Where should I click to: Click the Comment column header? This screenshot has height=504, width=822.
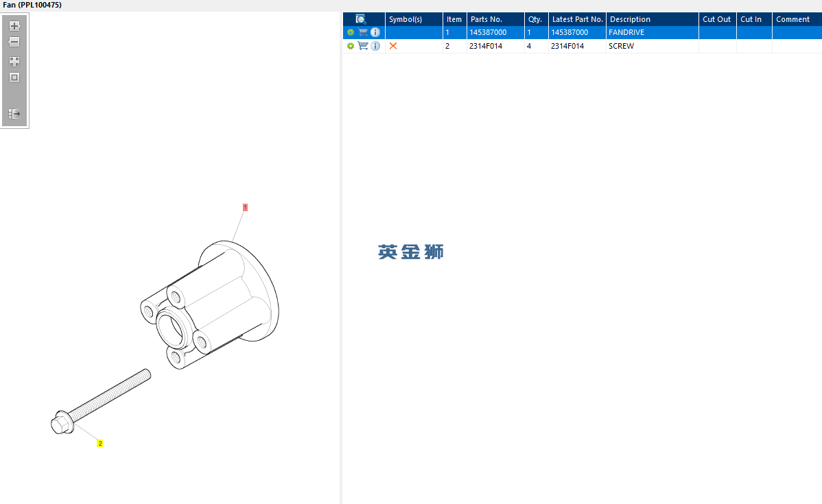[797, 19]
